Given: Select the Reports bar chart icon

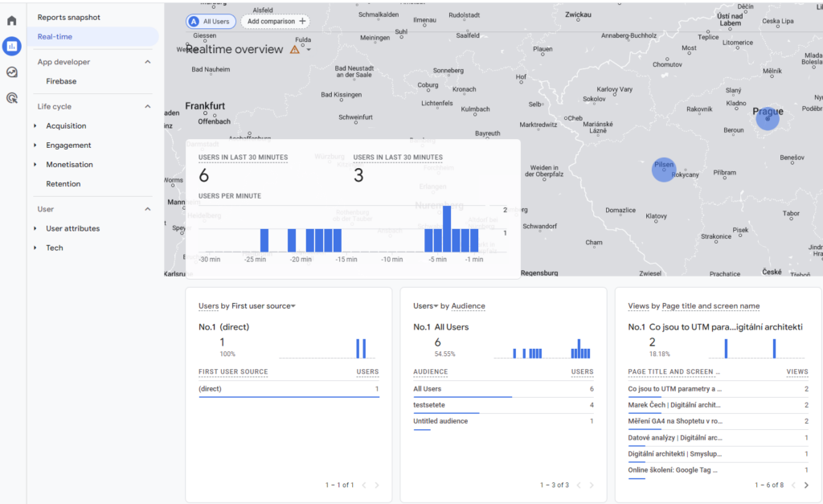Looking at the screenshot, I should coord(11,46).
